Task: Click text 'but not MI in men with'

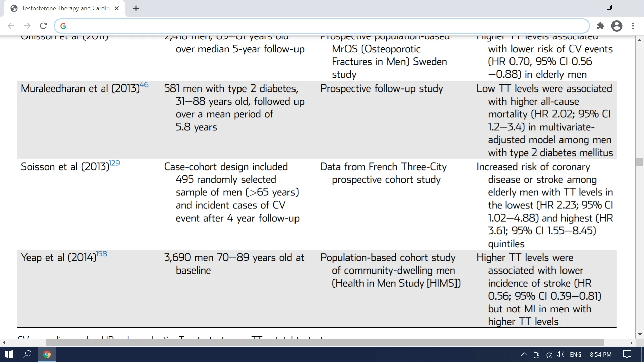Action: point(540,309)
